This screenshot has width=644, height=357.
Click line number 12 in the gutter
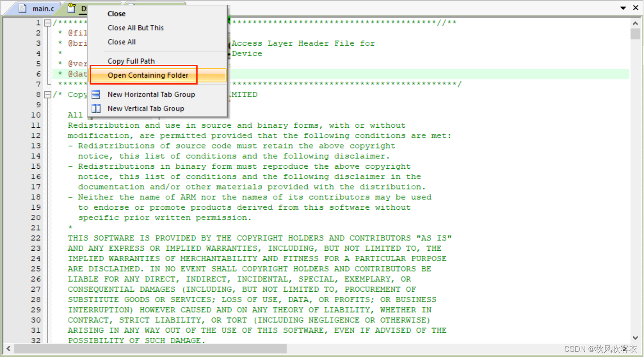coord(36,135)
